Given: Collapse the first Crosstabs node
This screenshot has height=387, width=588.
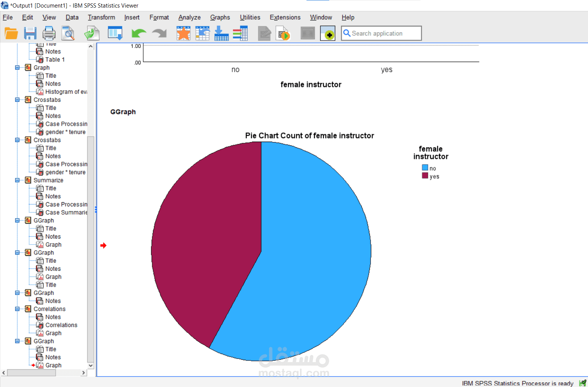Looking at the screenshot, I should click(x=17, y=100).
